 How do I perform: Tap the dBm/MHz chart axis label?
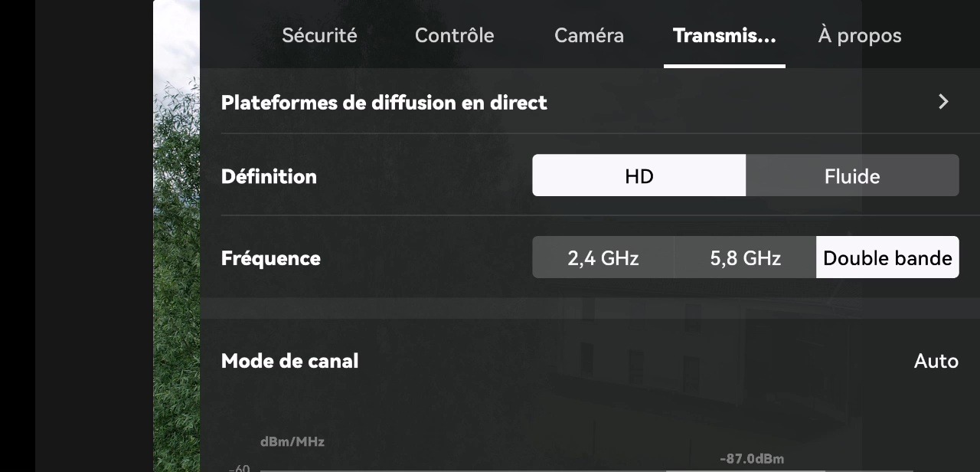292,441
